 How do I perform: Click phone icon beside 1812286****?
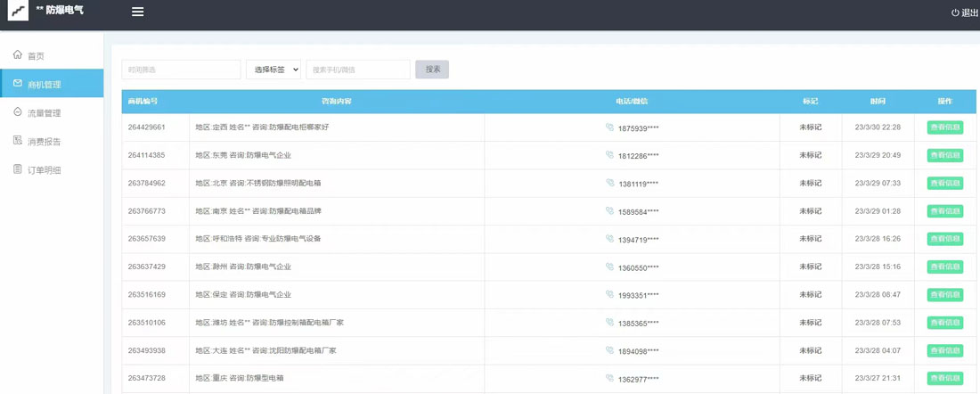(x=609, y=154)
